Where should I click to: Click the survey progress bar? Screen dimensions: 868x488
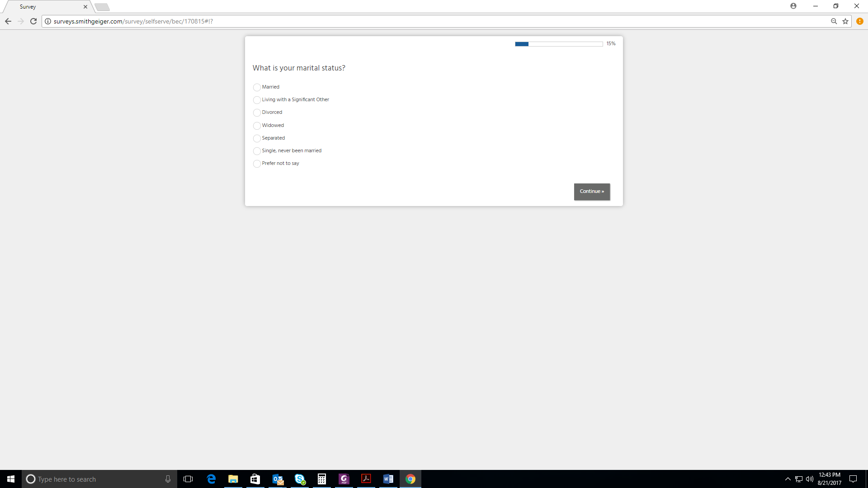click(x=559, y=44)
